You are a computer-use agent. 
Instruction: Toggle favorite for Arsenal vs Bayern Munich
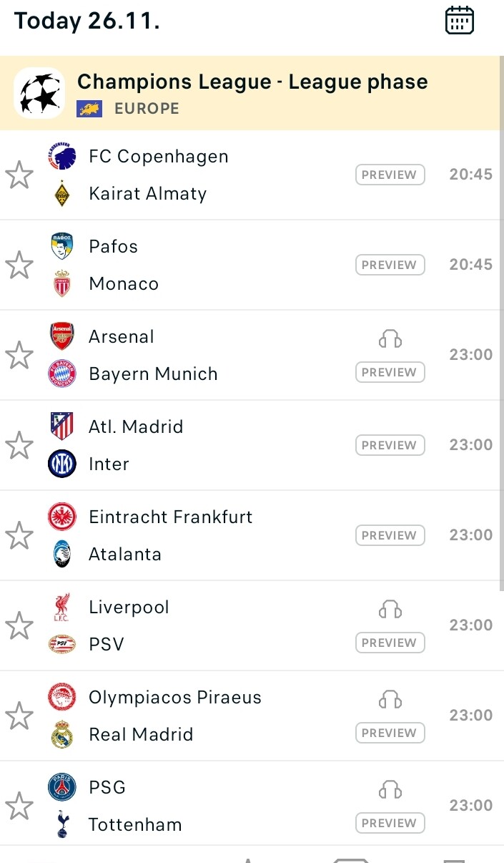point(19,356)
